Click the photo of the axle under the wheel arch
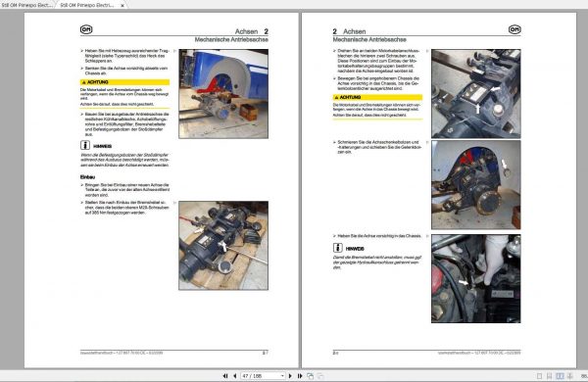The height and width of the screenshot is (382, 588). tap(476, 185)
